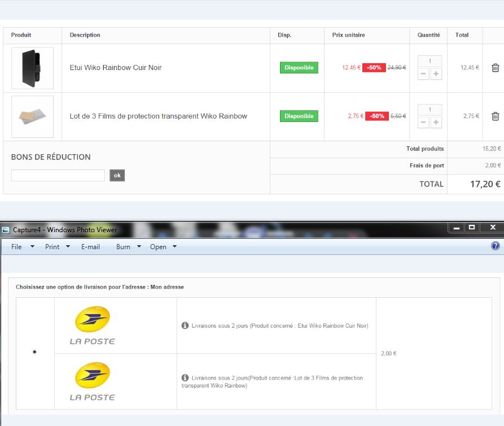Click the Photo Viewer title bar app icon
The image size is (504, 426).
point(6,230)
